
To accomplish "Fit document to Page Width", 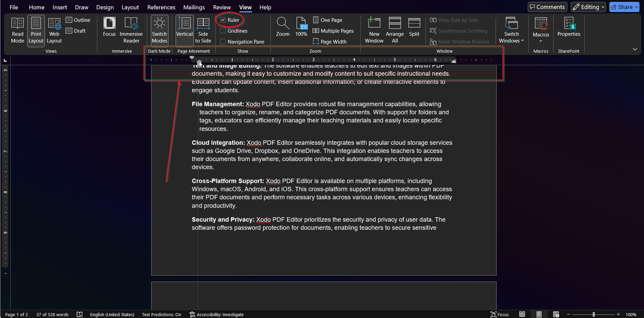I will 329,42.
